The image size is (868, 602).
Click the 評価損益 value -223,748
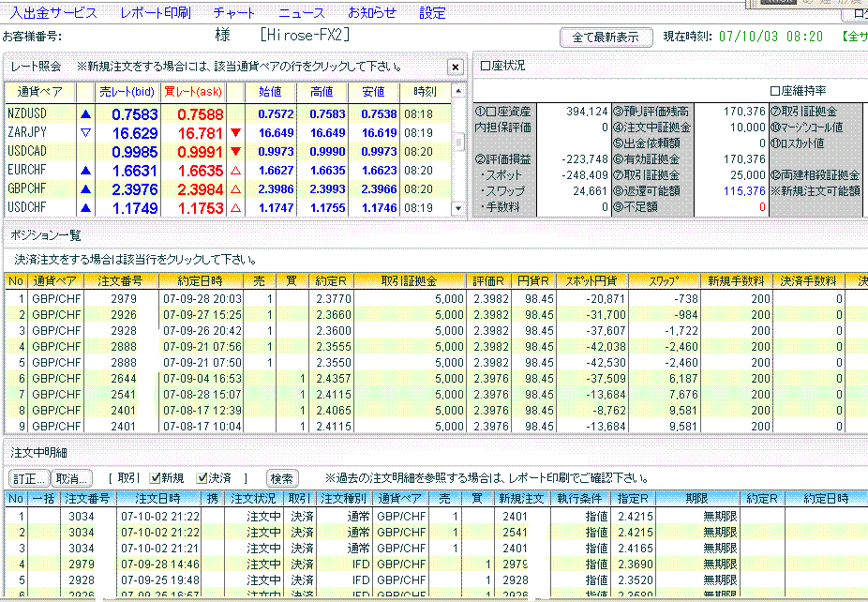tap(585, 159)
